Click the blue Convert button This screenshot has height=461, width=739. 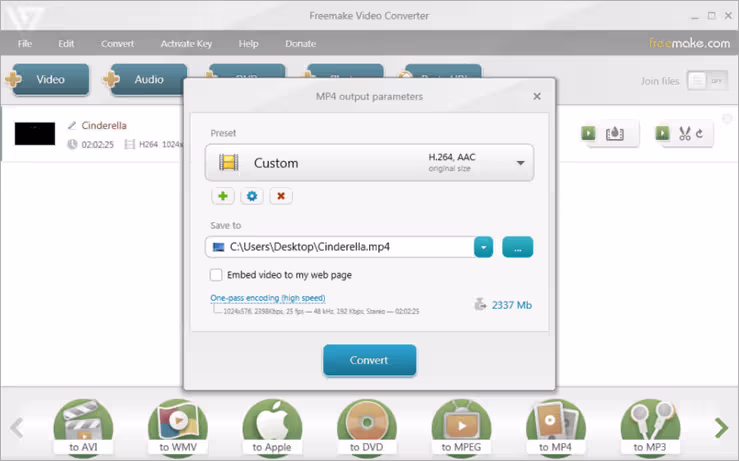[370, 360]
